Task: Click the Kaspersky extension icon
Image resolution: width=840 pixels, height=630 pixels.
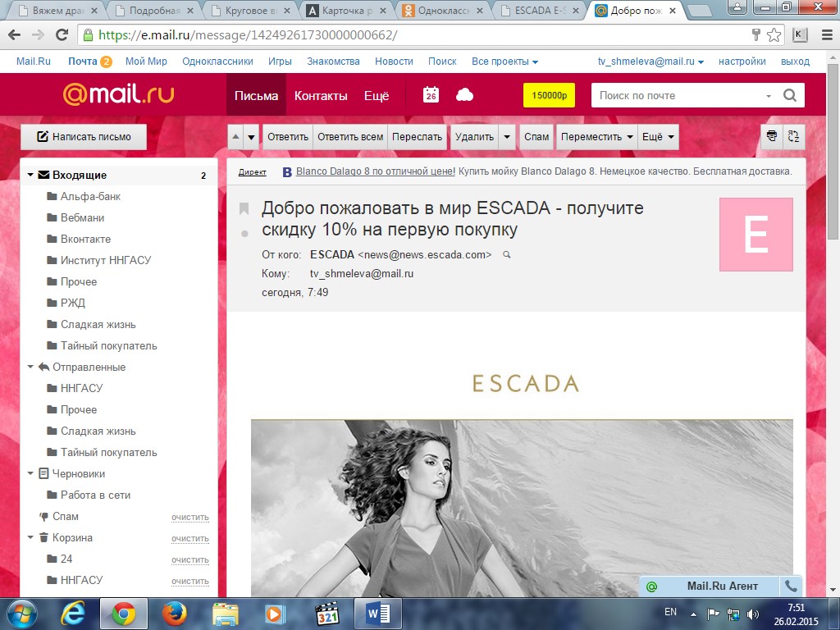Action: point(799,35)
